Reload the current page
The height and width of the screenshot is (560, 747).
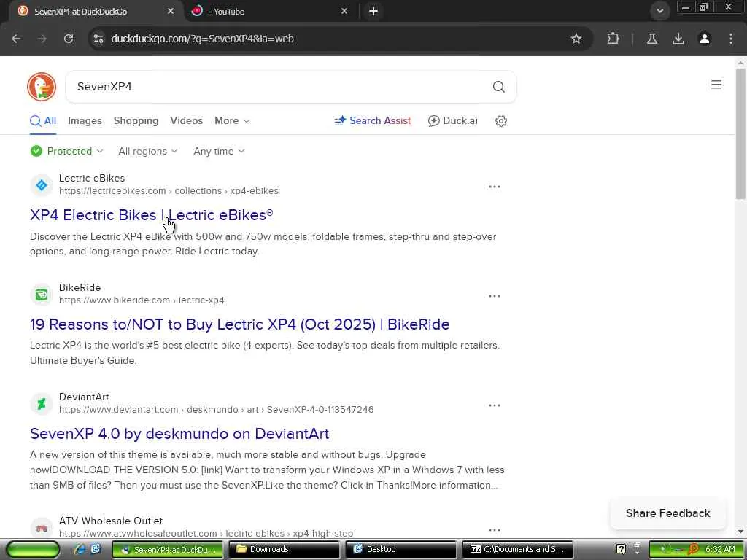pos(69,39)
